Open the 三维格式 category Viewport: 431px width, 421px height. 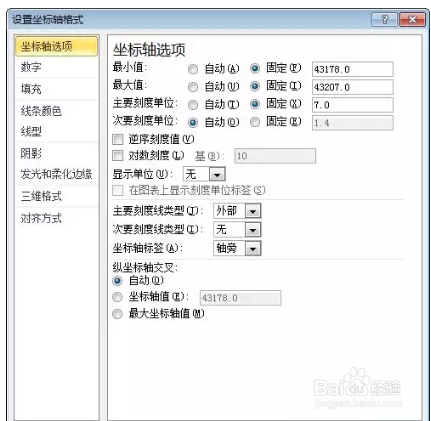57,196
